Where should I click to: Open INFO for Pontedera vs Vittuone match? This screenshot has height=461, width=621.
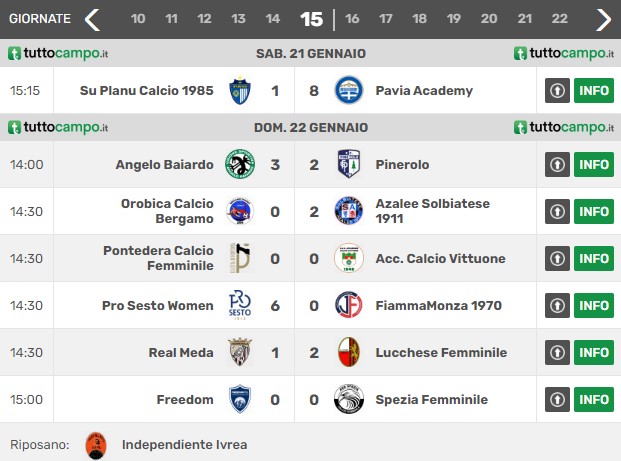pos(594,258)
